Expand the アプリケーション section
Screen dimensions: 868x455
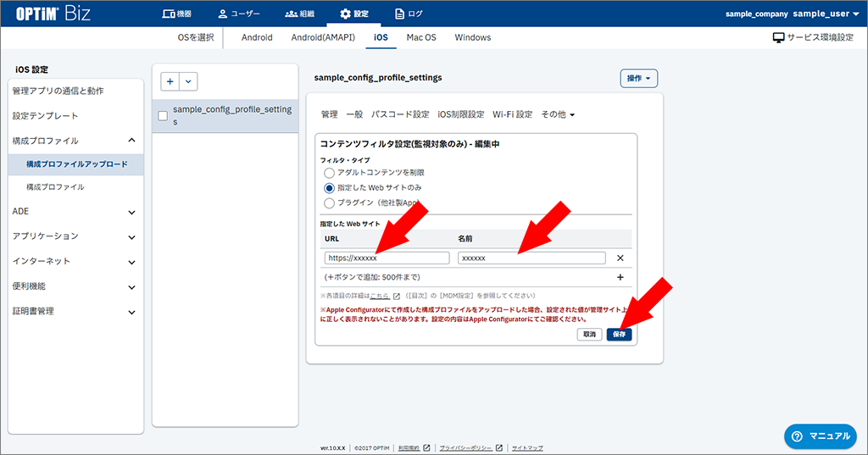[75, 236]
